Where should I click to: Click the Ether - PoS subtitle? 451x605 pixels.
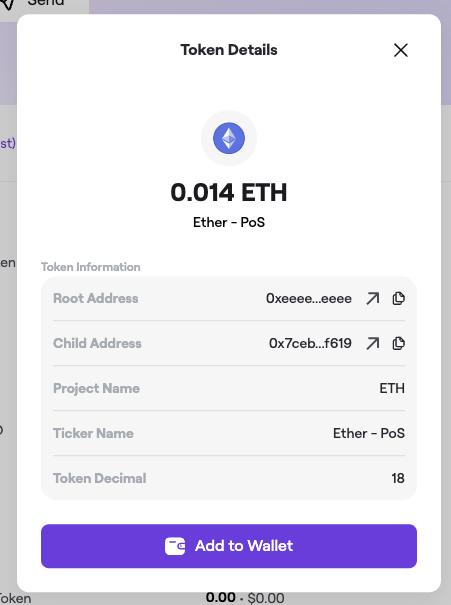click(x=229, y=222)
